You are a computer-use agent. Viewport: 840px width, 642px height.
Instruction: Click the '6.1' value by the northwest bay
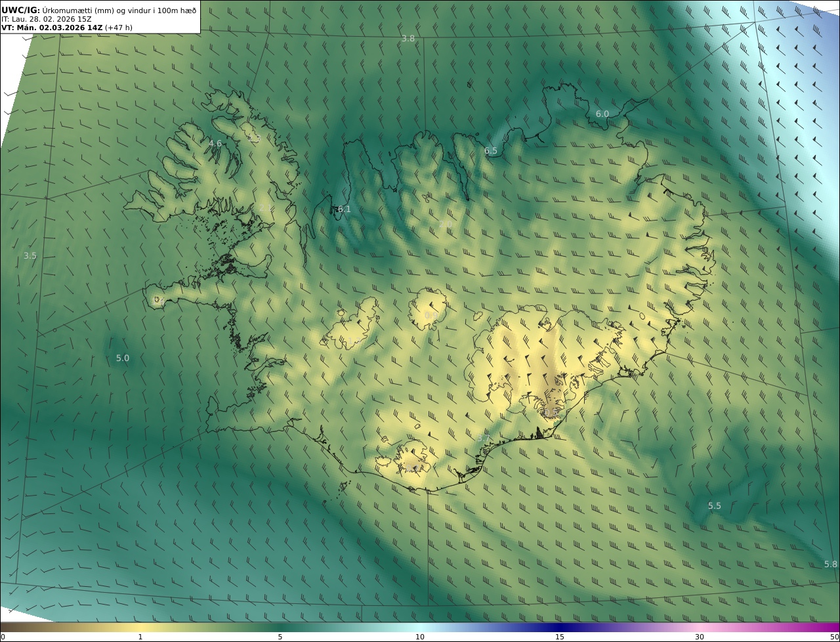344,209
